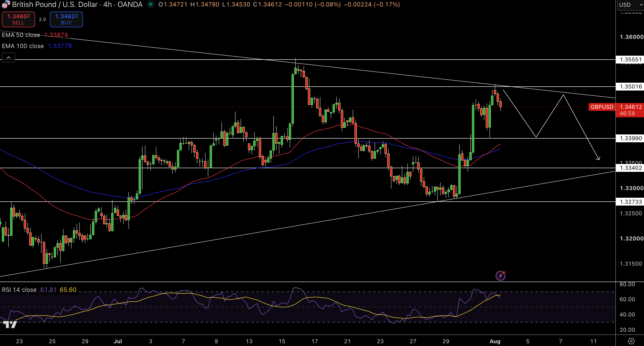644x346 pixels.
Task: Select the EMA 100 close indicator label
Action: click(x=23, y=46)
